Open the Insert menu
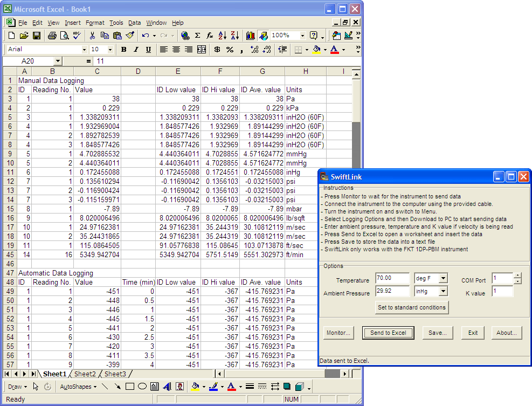532x406 pixels. coord(73,23)
